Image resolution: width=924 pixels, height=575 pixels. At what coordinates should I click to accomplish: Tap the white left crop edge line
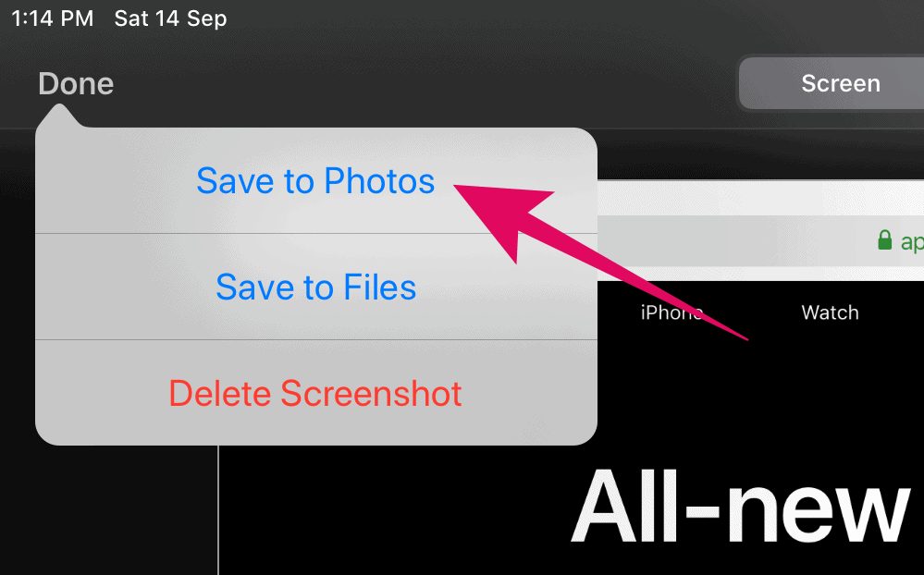tap(218, 509)
